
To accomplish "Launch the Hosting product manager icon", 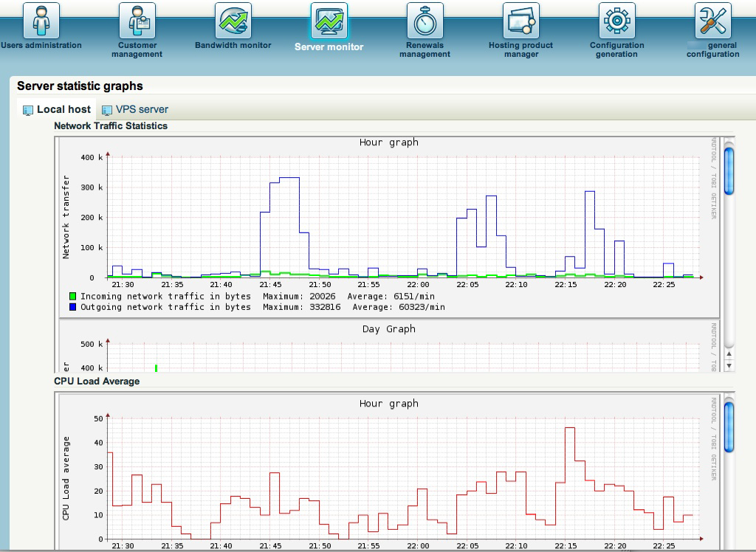I will coord(521,21).
